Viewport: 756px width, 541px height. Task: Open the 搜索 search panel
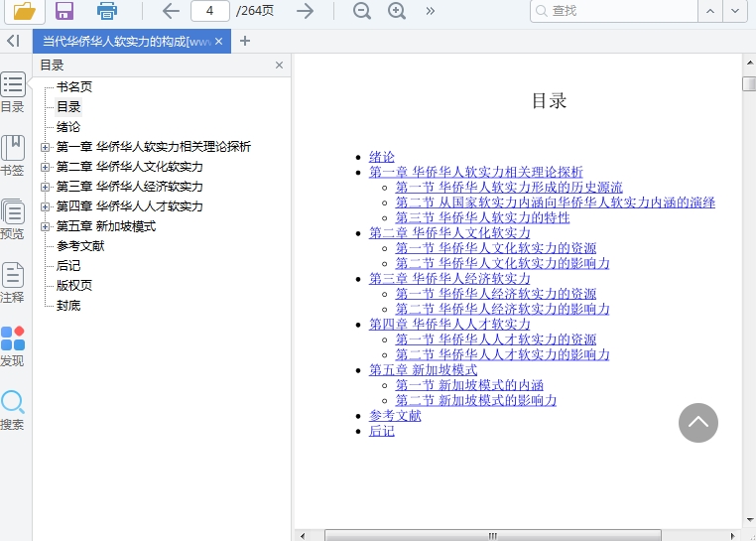(13, 410)
